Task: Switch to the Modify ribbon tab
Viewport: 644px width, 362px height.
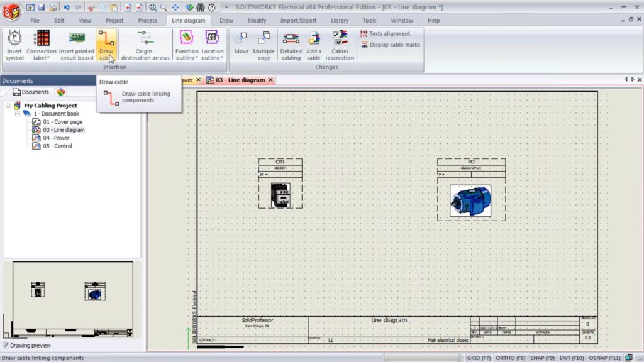Action: [257, 21]
